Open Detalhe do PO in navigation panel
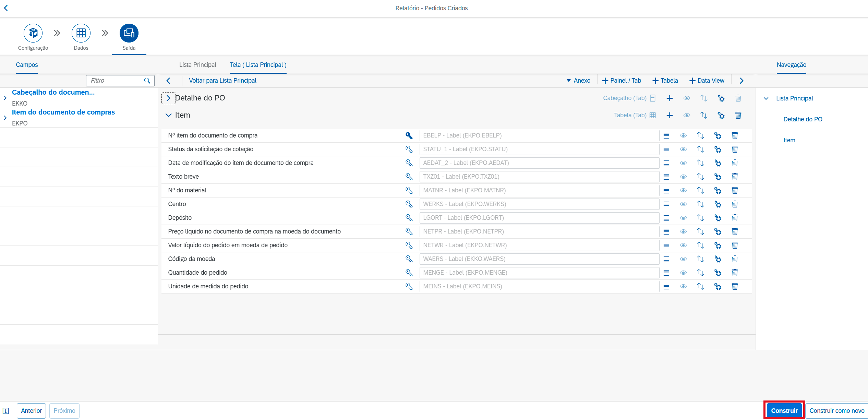The height and width of the screenshot is (419, 868). tap(803, 119)
